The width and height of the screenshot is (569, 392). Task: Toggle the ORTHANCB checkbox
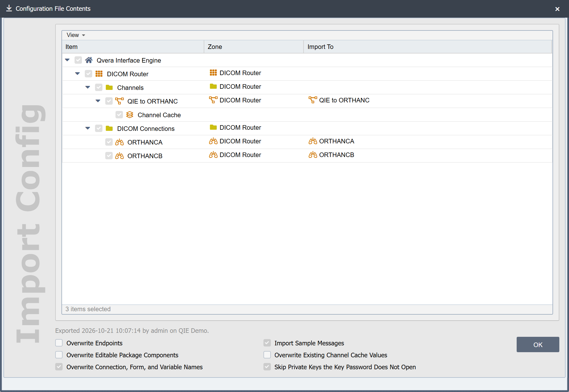(x=109, y=156)
